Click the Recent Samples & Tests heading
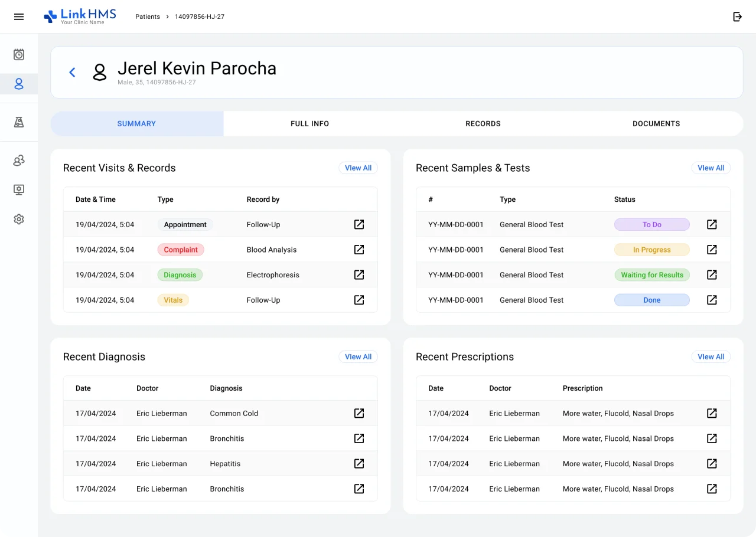The height and width of the screenshot is (537, 756). [472, 168]
